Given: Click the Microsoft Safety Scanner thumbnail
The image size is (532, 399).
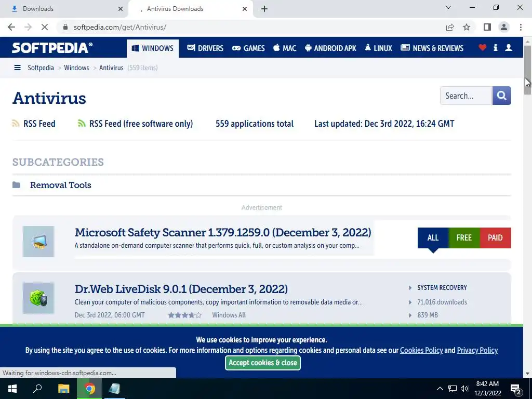Looking at the screenshot, I should point(38,242).
